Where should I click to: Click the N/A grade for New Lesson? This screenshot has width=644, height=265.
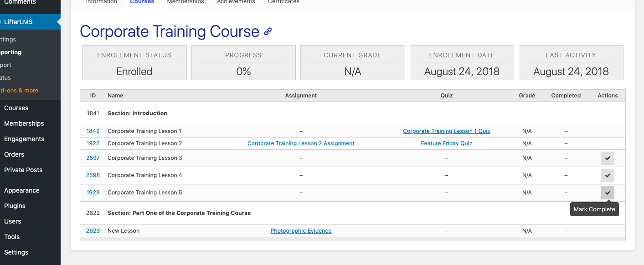527,231
